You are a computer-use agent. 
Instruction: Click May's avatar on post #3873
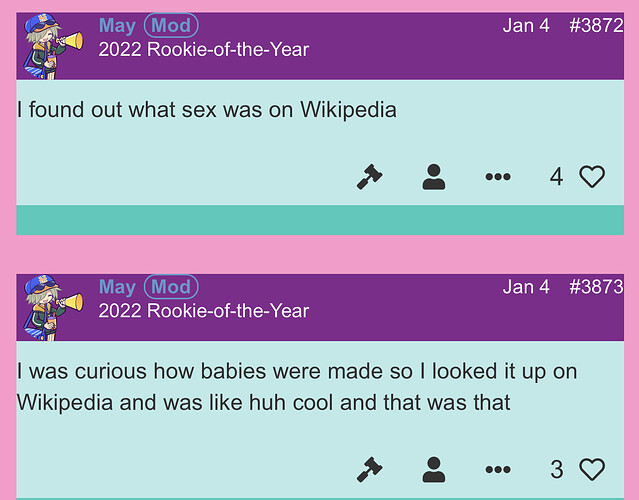[x=53, y=307]
